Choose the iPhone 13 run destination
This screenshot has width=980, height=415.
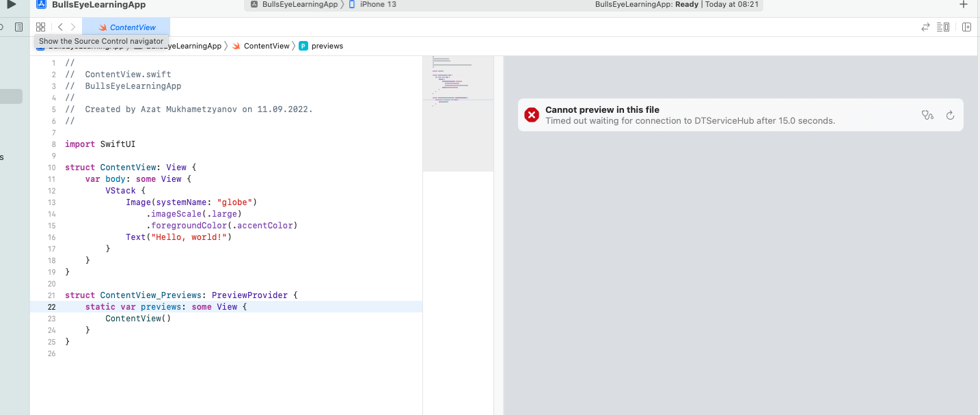(x=372, y=5)
